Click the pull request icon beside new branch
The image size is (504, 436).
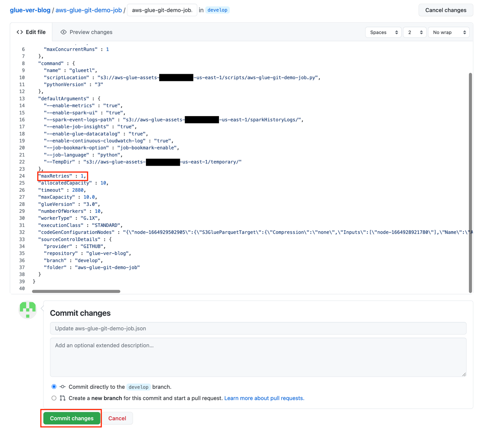tap(62, 398)
